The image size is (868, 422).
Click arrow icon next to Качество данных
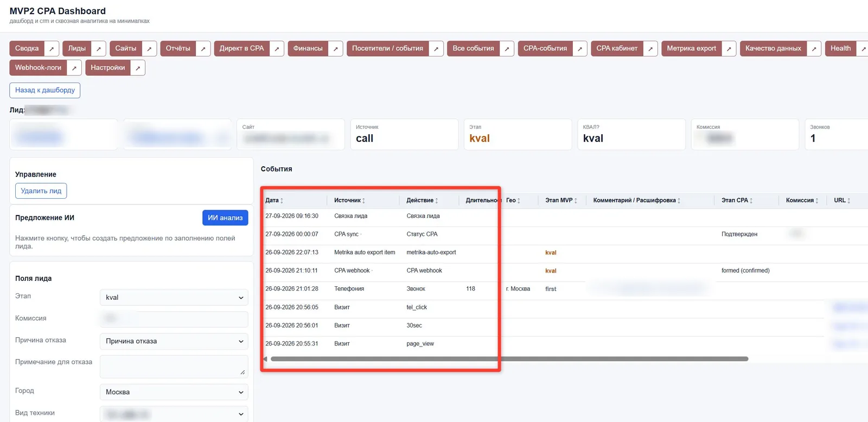814,48
